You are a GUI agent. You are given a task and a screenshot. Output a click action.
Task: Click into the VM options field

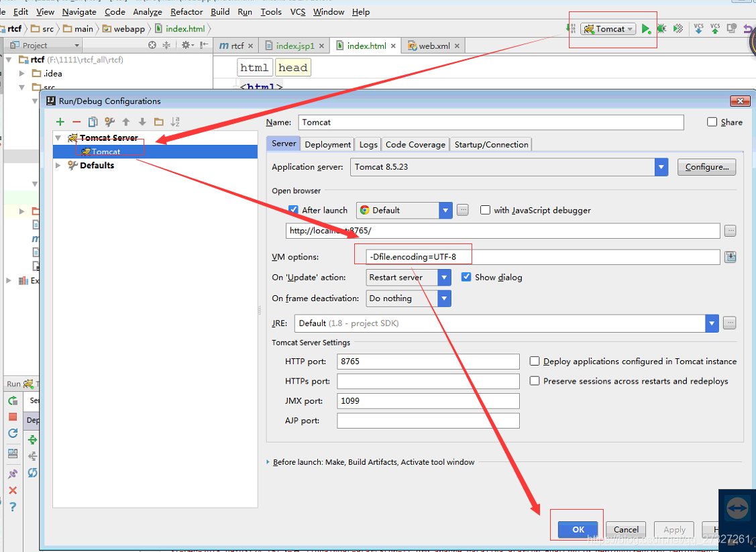(x=543, y=257)
